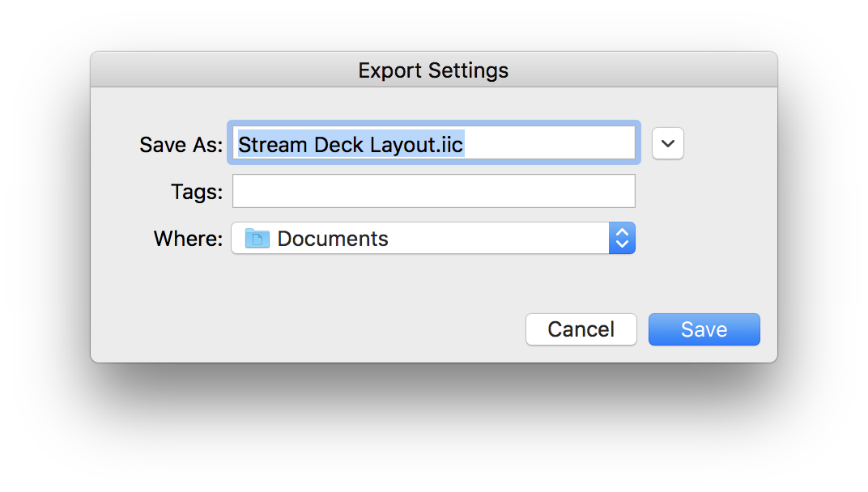Click the empty space after the filename in Save As
This screenshot has width=868, height=492.
coord(549,144)
